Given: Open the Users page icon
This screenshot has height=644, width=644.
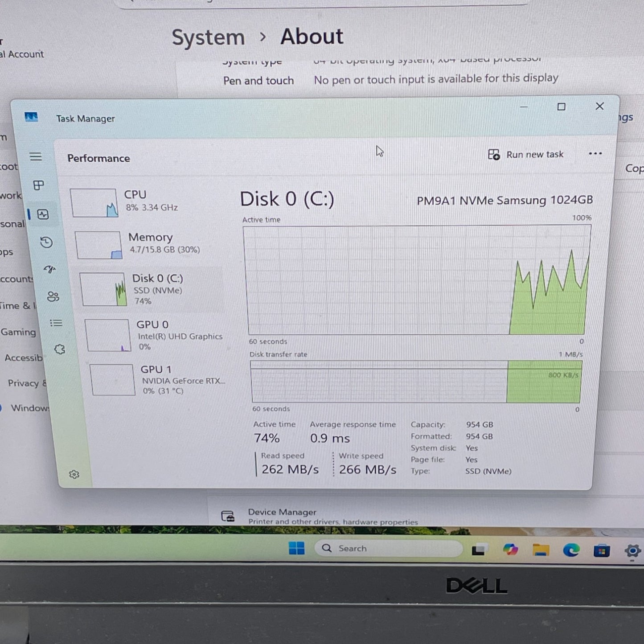Looking at the screenshot, I should pyautogui.click(x=53, y=296).
